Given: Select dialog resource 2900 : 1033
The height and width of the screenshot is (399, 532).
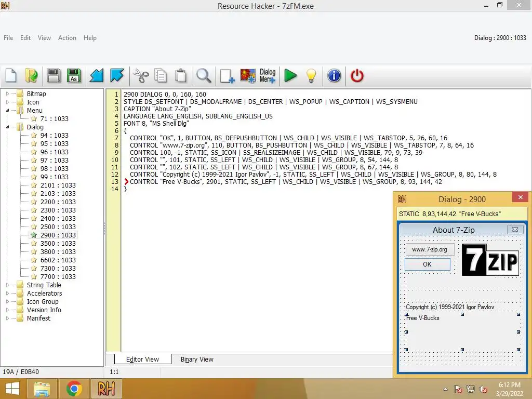Looking at the screenshot, I should [x=58, y=235].
